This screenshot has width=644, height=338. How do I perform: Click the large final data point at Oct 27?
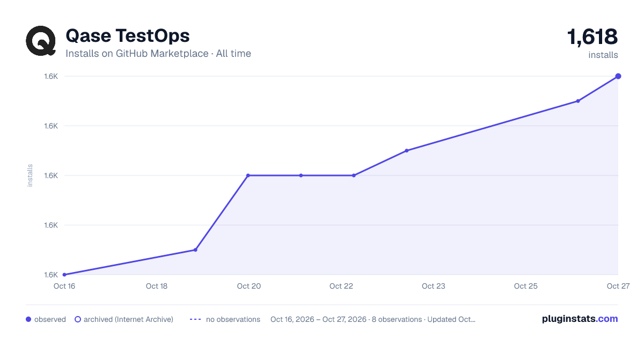(618, 76)
